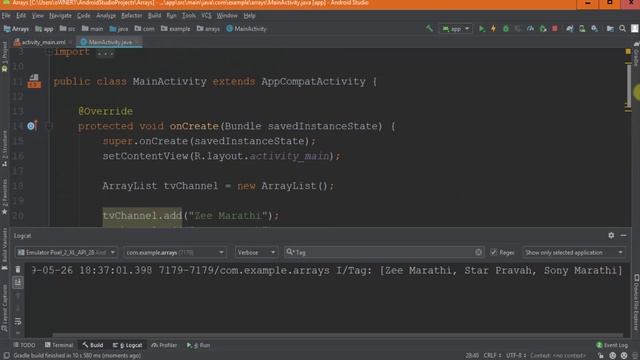Open the emulator device dropdown
The image size is (640, 360).
tap(66, 252)
